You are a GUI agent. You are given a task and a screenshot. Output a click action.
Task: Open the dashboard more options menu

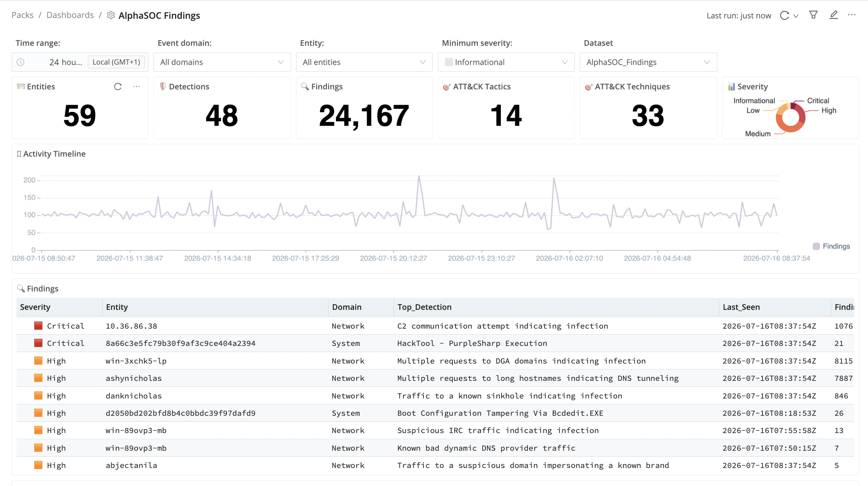click(x=851, y=15)
